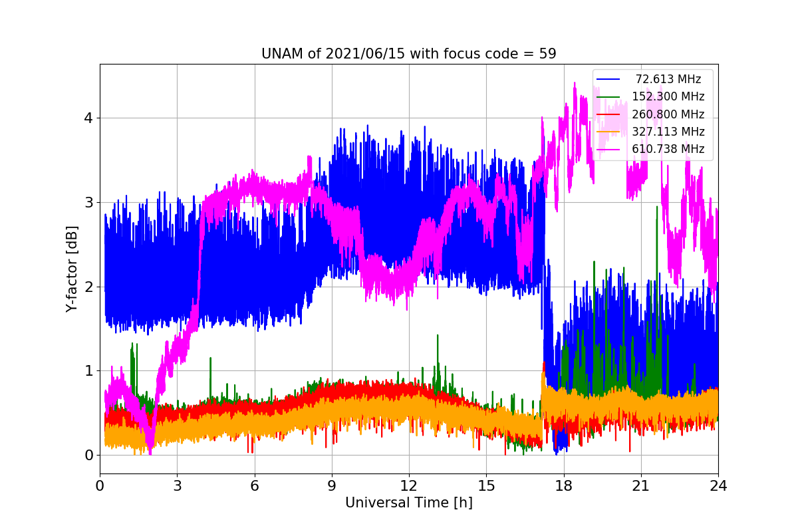
Task: Click the x-axis tick label 15
Action: pos(486,485)
